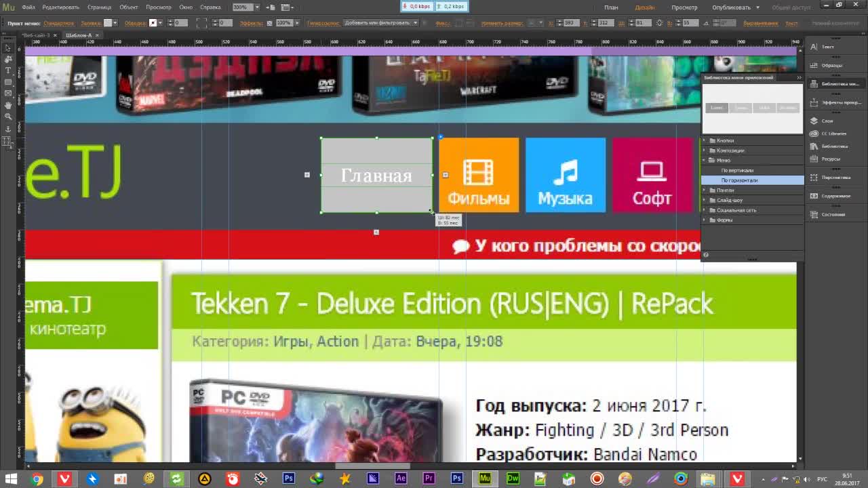Image resolution: width=868 pixels, height=488 pixels.
Task: Click the Chrome icon in the taskbar
Action: (37, 479)
